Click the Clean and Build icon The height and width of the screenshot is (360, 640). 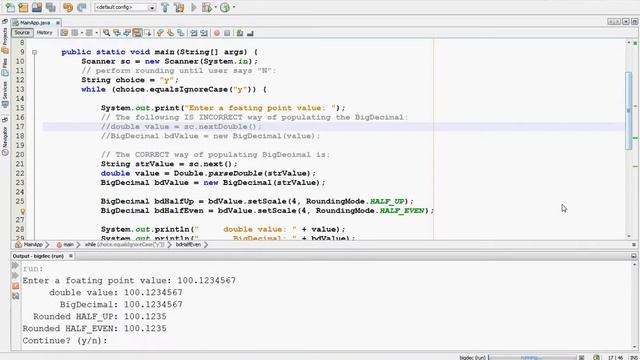click(179, 7)
